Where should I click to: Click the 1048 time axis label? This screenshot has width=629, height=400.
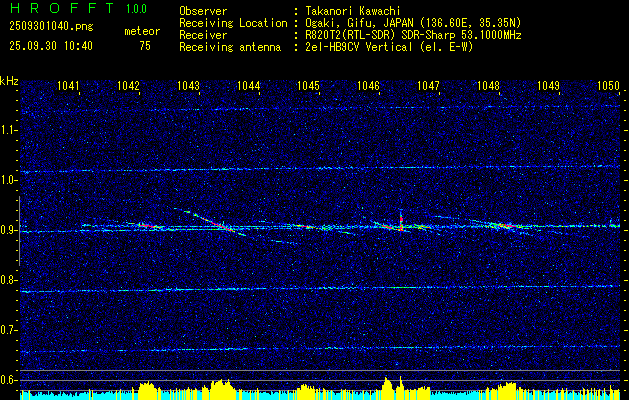(489, 85)
